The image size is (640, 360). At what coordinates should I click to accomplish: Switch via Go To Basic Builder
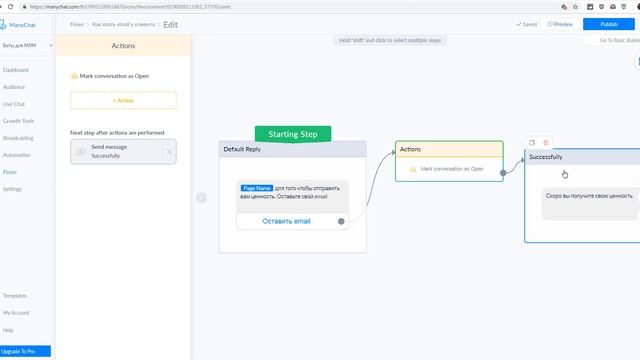click(620, 40)
